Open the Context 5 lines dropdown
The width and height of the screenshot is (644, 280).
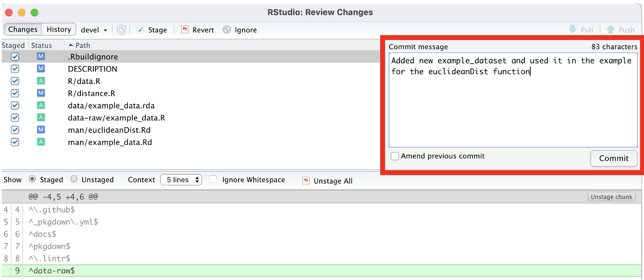tap(181, 180)
